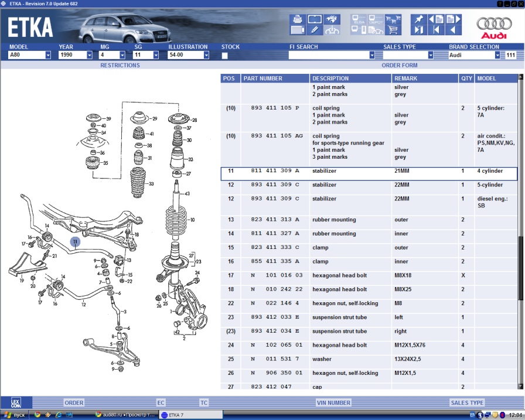The width and height of the screenshot is (525, 420).
Task: Click the ORDER button in bottom bar
Action: (74, 402)
